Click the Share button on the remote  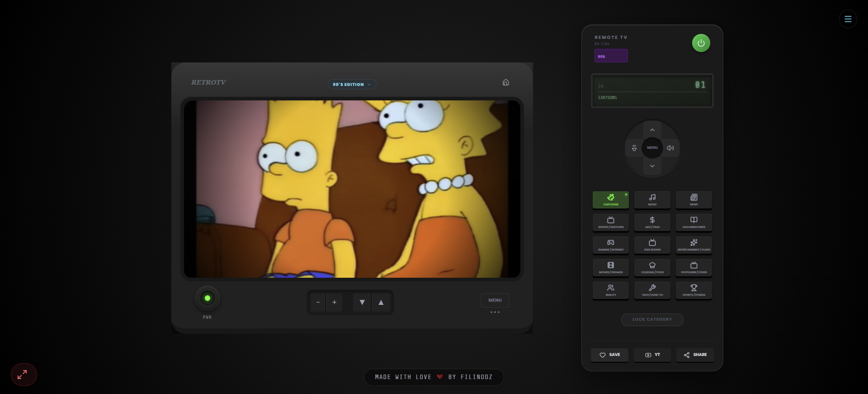coord(695,355)
